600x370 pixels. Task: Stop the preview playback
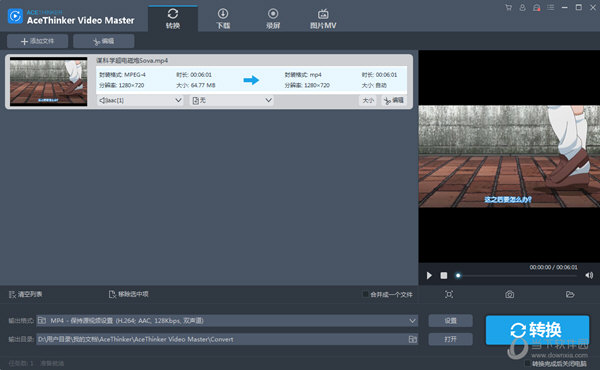[443, 275]
